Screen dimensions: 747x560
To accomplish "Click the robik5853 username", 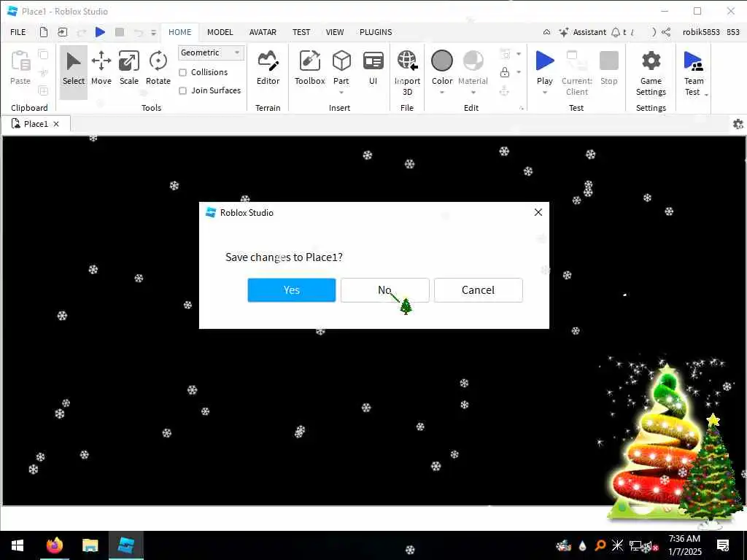I will pos(701,32).
